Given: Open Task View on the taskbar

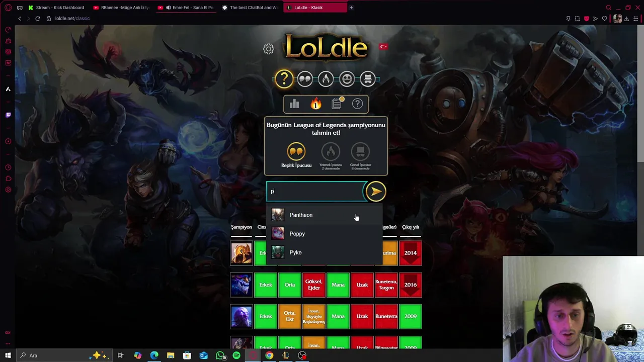Looking at the screenshot, I should [x=121, y=355].
